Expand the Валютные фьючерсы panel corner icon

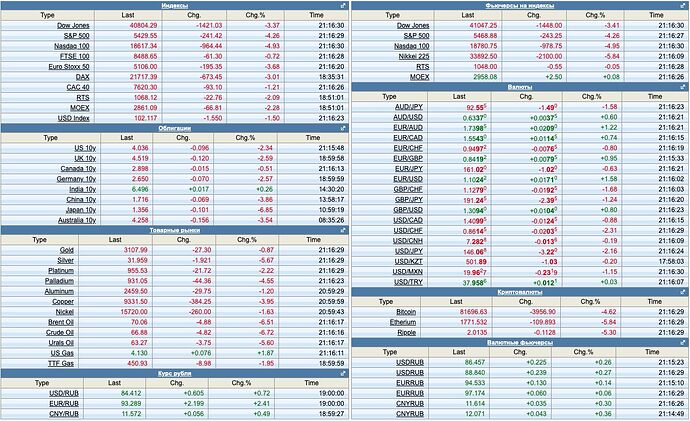point(683,342)
